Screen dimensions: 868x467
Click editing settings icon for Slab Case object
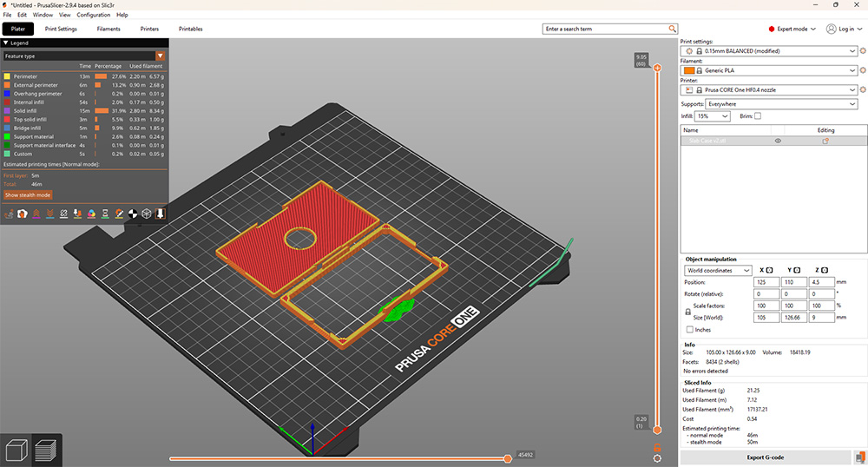pyautogui.click(x=825, y=141)
